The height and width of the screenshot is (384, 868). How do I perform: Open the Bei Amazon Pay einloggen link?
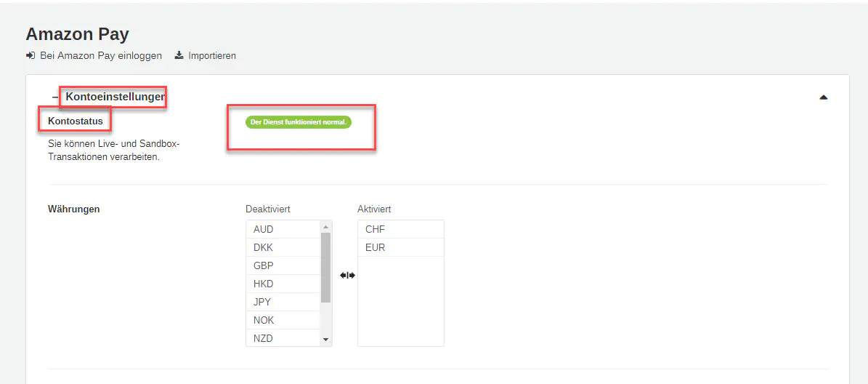coord(100,55)
